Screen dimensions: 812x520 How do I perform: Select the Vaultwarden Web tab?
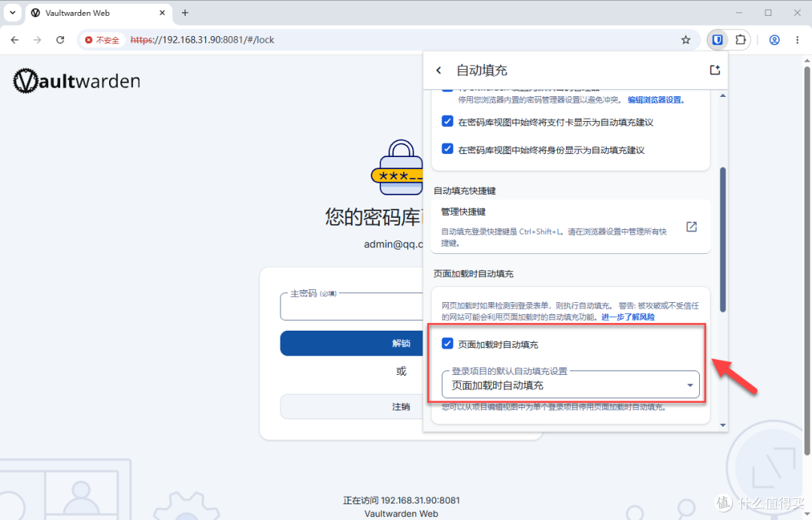(x=98, y=13)
